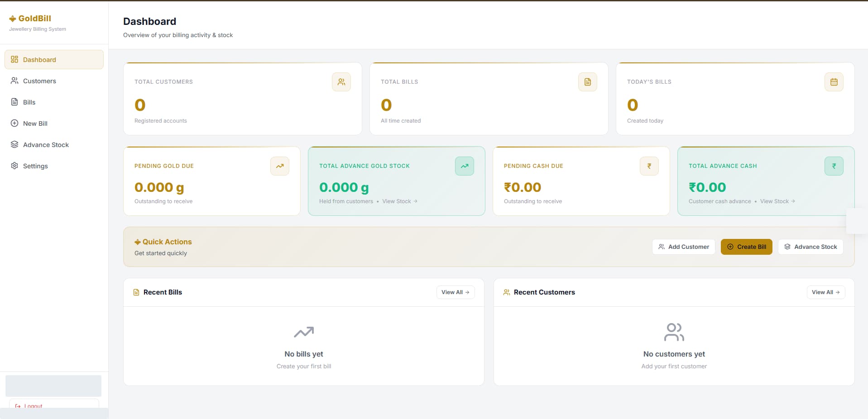Click the user profile placeholder above Logout
Screen dimensions: 868x419
coord(53,386)
